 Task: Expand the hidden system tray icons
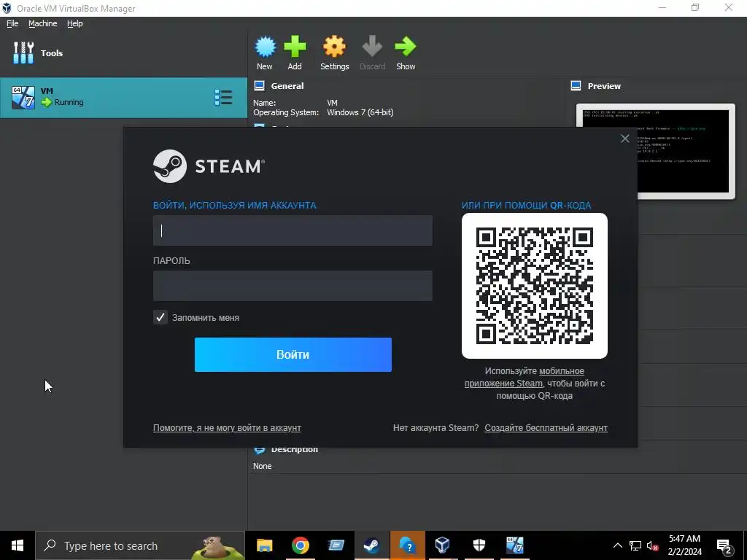[617, 545]
